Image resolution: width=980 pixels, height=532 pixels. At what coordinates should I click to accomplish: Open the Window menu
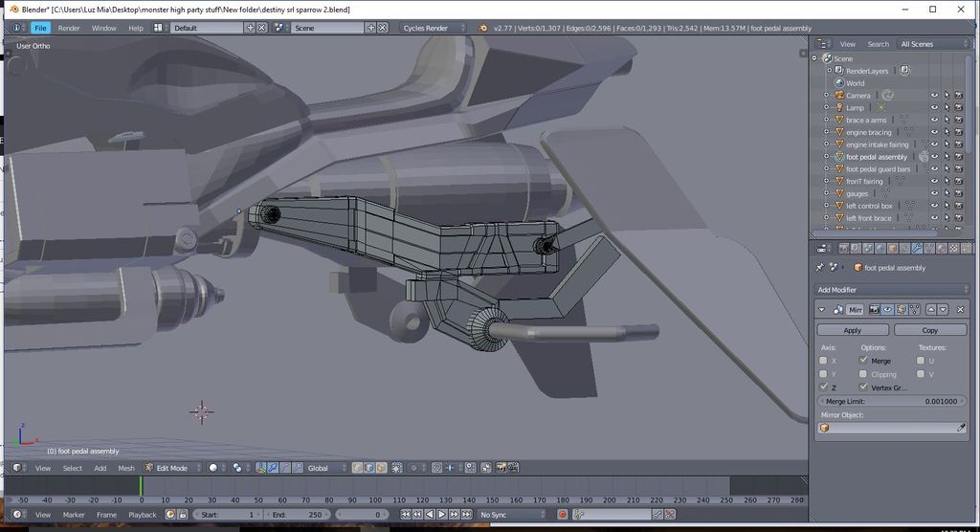coord(103,28)
